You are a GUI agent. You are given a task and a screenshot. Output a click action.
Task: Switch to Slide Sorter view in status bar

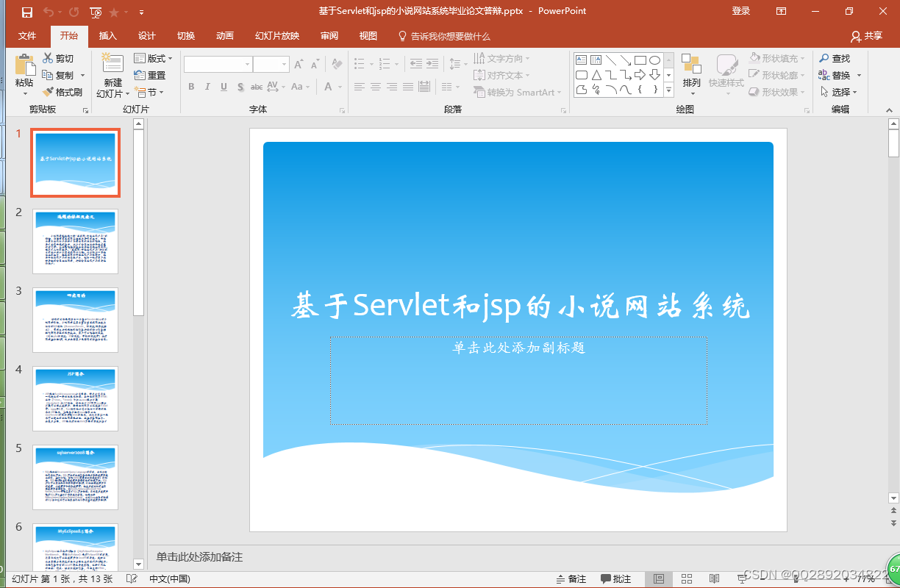point(687,578)
